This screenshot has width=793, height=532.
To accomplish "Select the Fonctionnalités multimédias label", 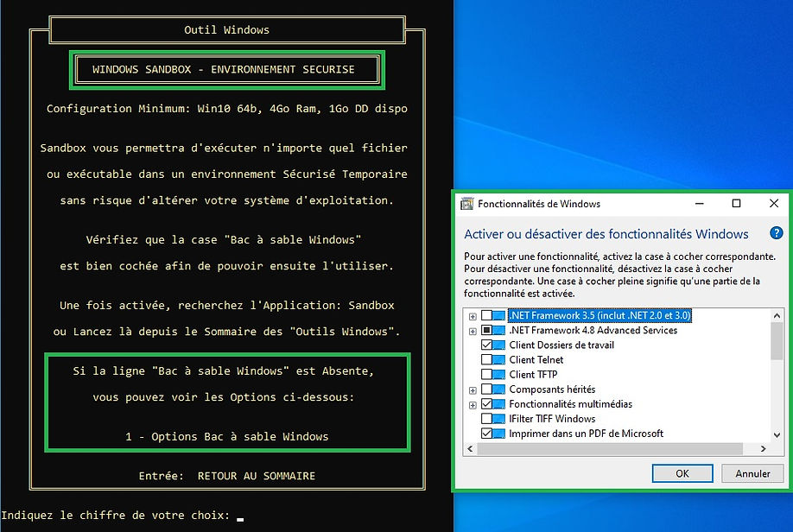I will (570, 404).
